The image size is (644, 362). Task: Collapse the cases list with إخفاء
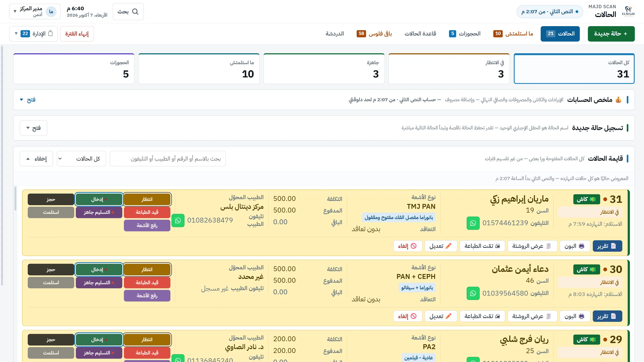36,159
